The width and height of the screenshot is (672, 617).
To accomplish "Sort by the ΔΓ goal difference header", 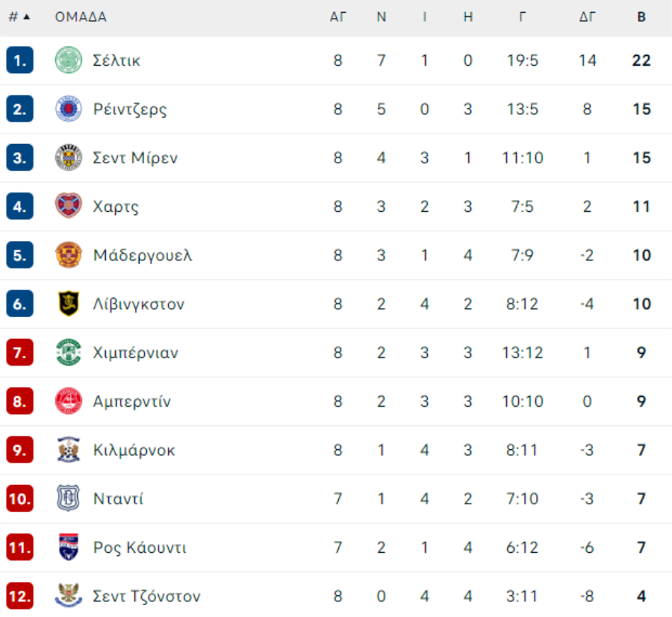I will tap(588, 17).
